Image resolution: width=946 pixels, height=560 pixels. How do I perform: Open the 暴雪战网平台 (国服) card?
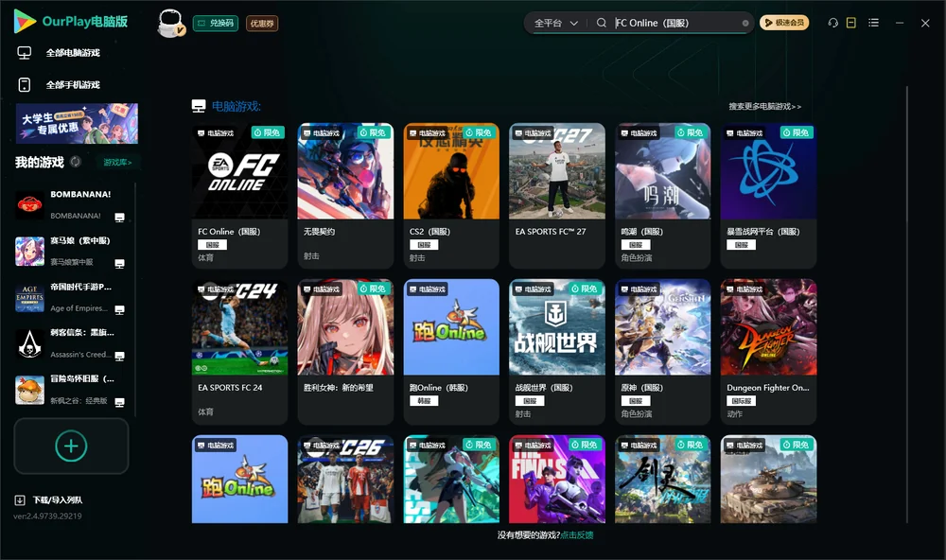point(768,196)
